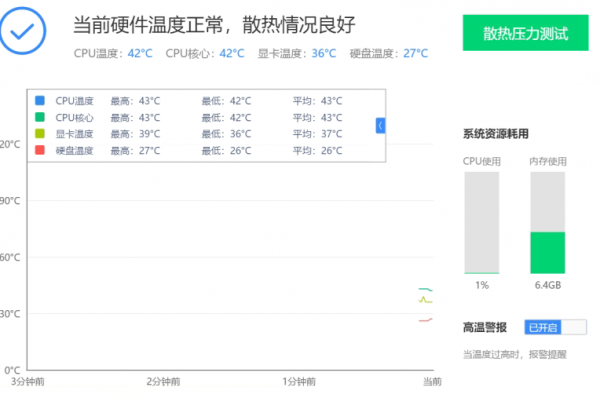Click the 1% CPU usage value
This screenshot has height=398, width=600.
point(482,285)
